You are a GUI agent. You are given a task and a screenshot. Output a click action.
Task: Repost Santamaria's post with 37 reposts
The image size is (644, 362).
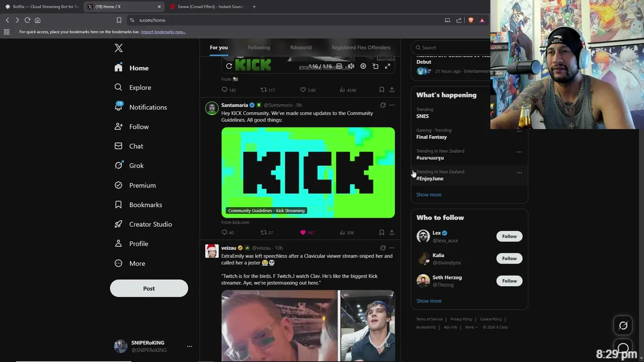point(267,232)
